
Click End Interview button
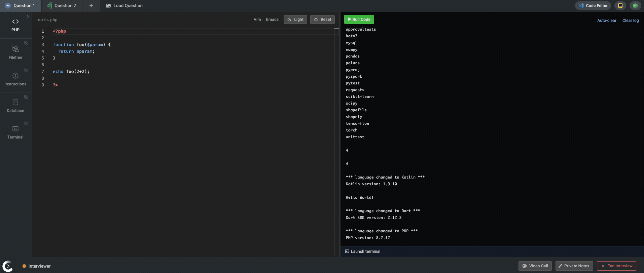tap(616, 266)
